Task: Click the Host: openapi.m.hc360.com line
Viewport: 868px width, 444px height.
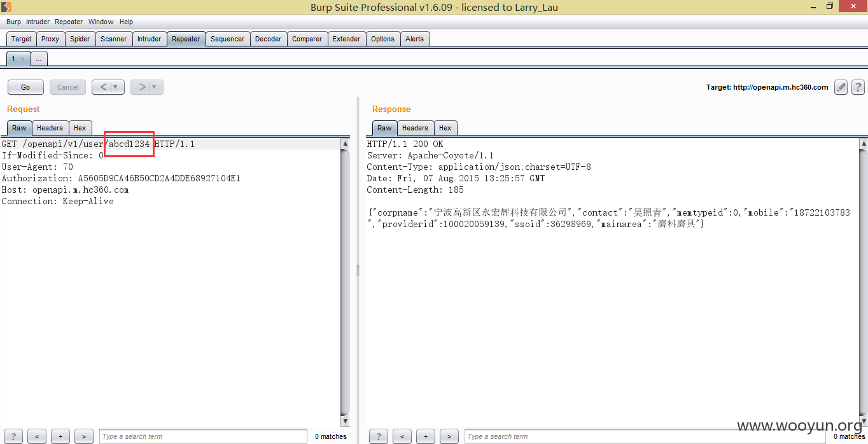Action: click(x=65, y=190)
